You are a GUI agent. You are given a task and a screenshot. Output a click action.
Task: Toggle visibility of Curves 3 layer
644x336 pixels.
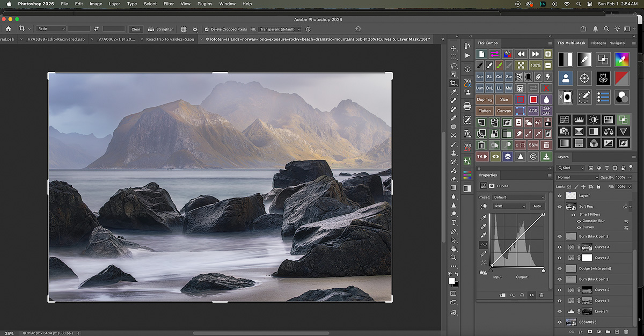(560, 258)
